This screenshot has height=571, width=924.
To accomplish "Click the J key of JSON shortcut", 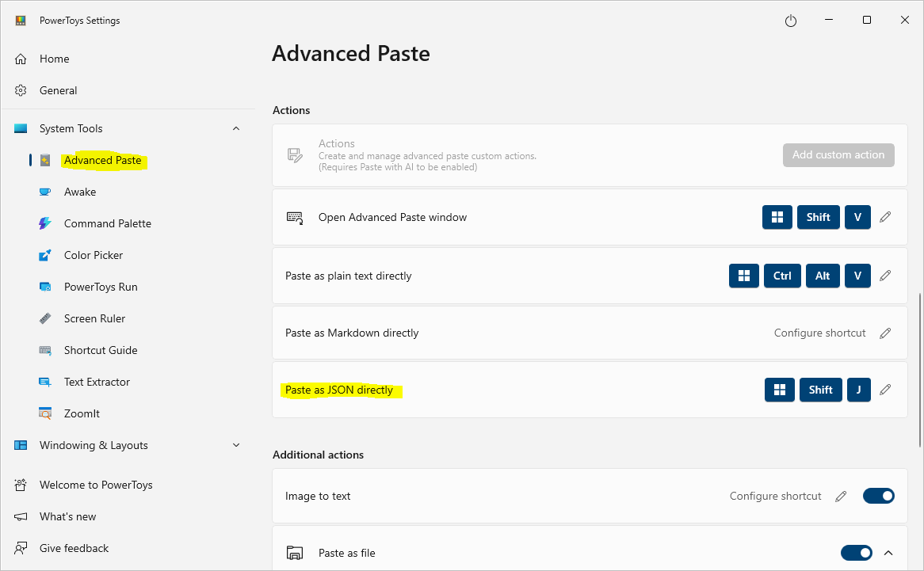I will (858, 390).
